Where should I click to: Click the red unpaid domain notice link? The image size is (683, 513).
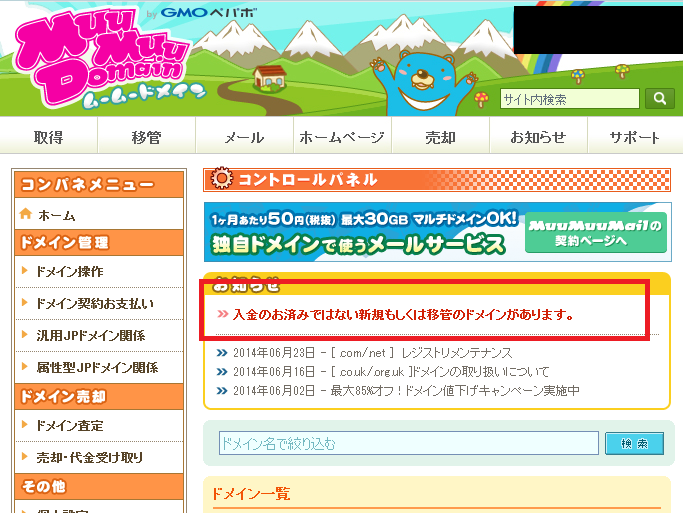tap(403, 314)
